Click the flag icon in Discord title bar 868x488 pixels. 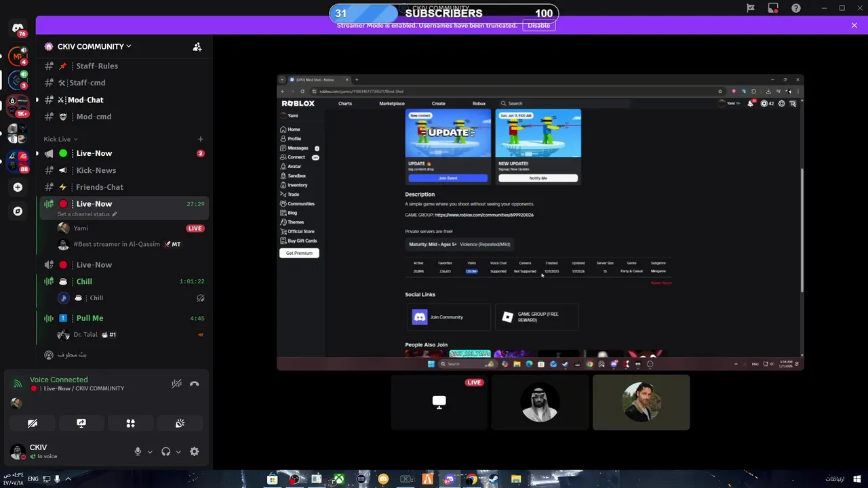coord(751,8)
